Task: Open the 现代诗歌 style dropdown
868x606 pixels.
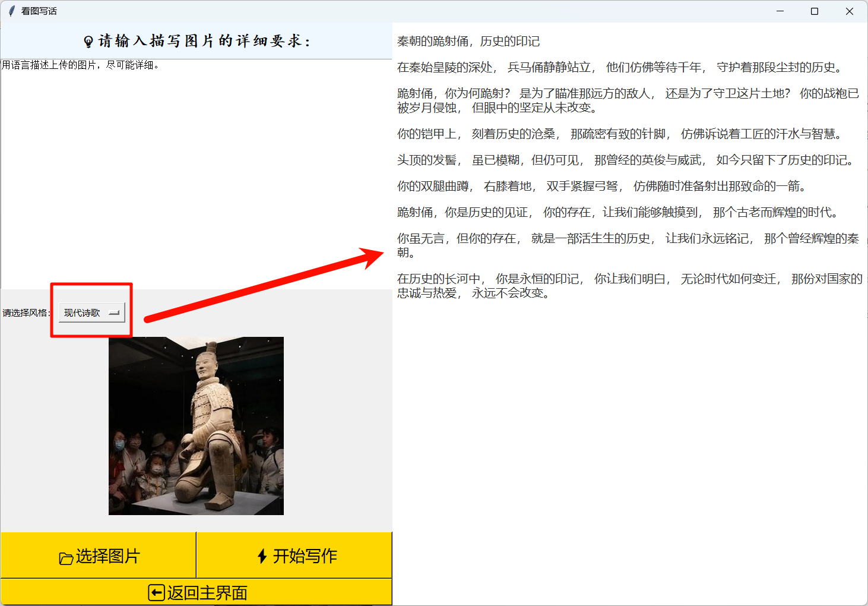Action: point(92,313)
